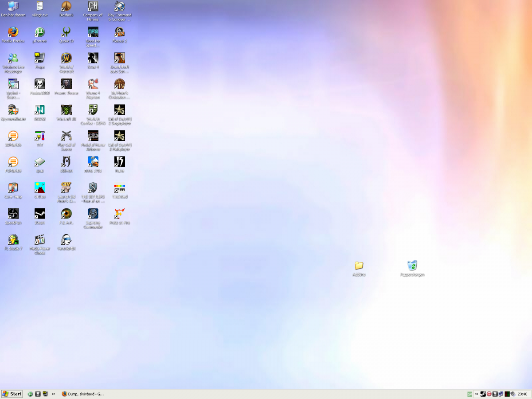Screen dimensions: 532x399
Task: Open the Start menu
Action: click(12, 394)
